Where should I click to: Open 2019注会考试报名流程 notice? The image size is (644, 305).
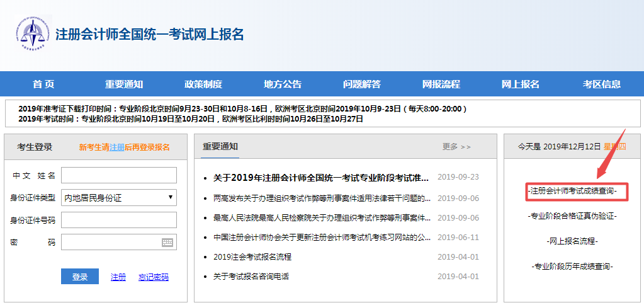coord(252,257)
